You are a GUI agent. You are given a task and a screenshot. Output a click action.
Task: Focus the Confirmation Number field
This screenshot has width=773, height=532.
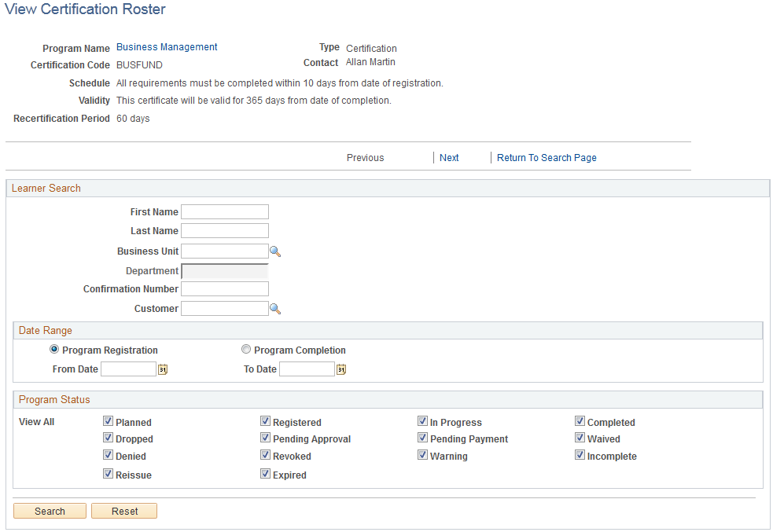coord(225,288)
